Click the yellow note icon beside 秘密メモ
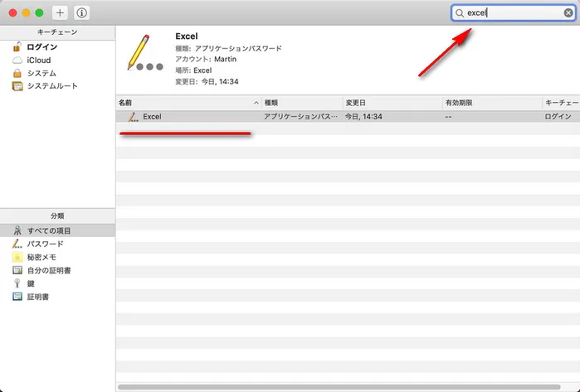Image resolution: width=580 pixels, height=392 pixels. 17,257
